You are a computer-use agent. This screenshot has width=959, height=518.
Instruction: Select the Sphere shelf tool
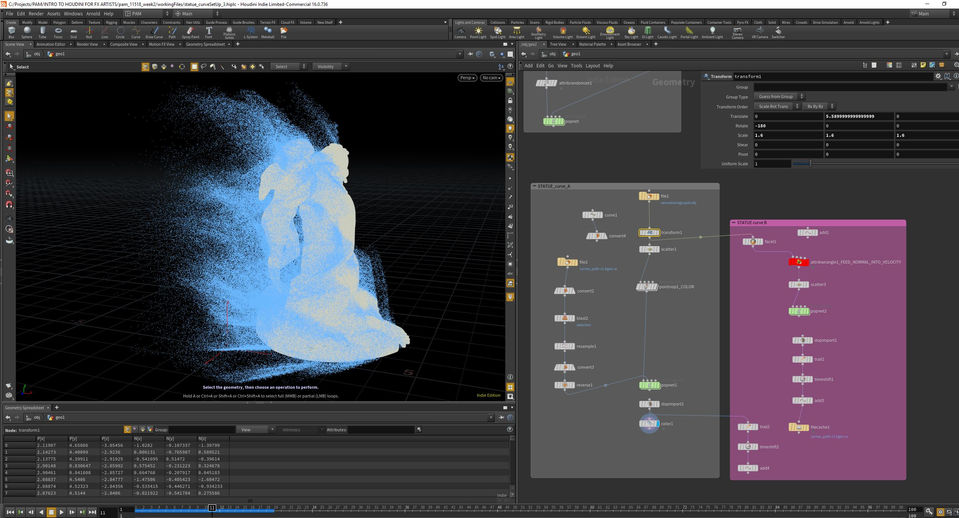point(27,32)
